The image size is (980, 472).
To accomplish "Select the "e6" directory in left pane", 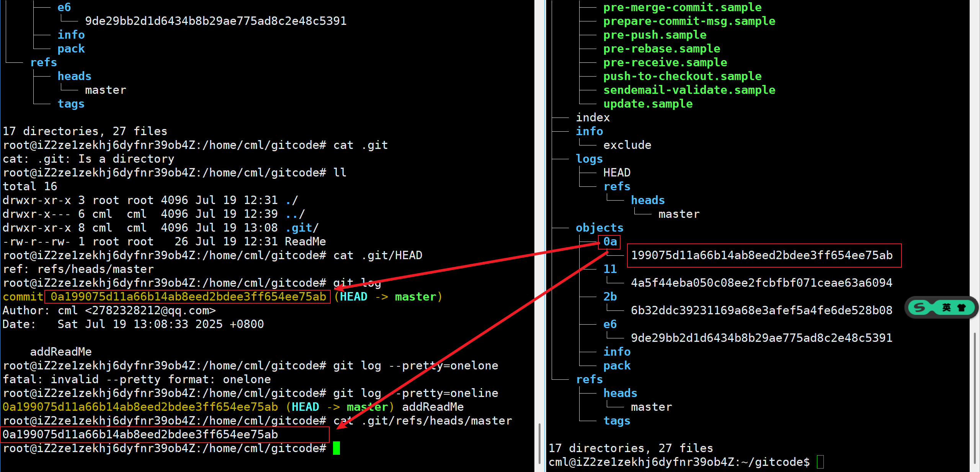I will pos(64,7).
